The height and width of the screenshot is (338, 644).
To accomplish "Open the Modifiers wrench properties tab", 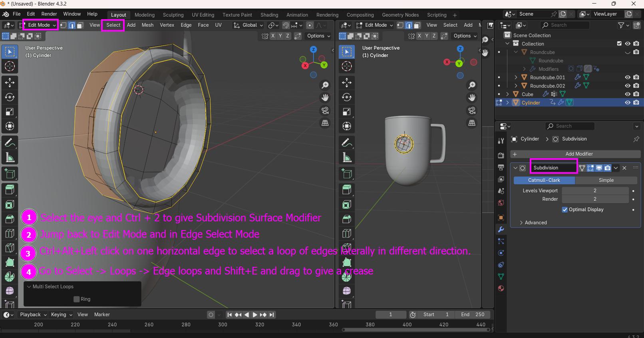I will [x=501, y=229].
